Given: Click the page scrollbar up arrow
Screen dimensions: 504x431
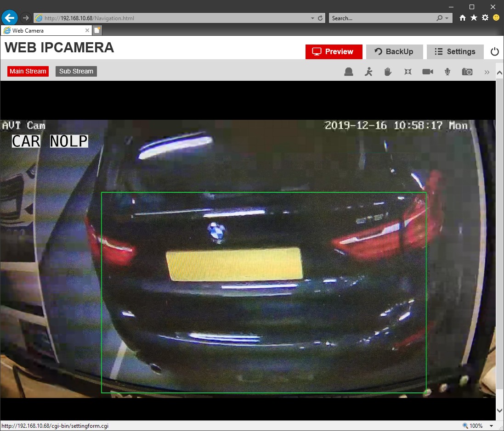Looking at the screenshot, I should pyautogui.click(x=499, y=73).
